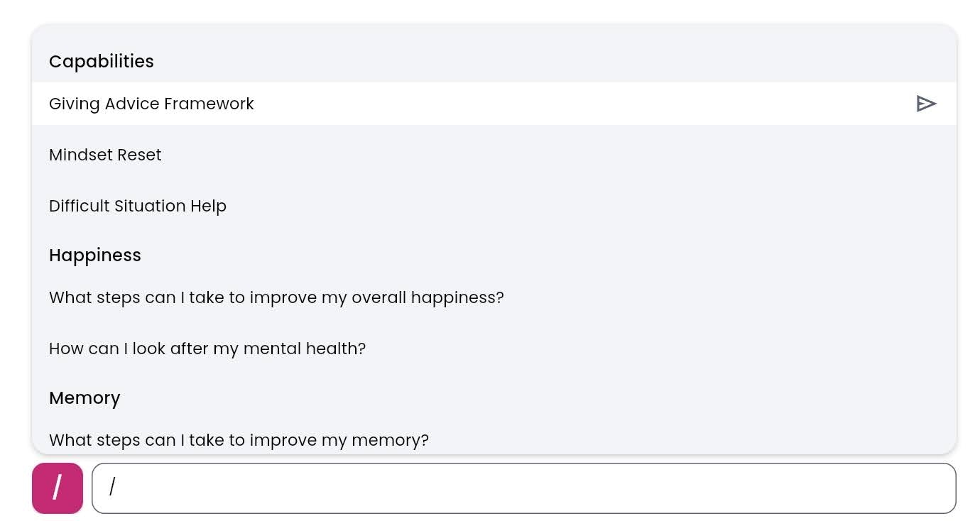Select the look after mental health prompt
The width and height of the screenshot is (980, 521).
click(x=494, y=349)
